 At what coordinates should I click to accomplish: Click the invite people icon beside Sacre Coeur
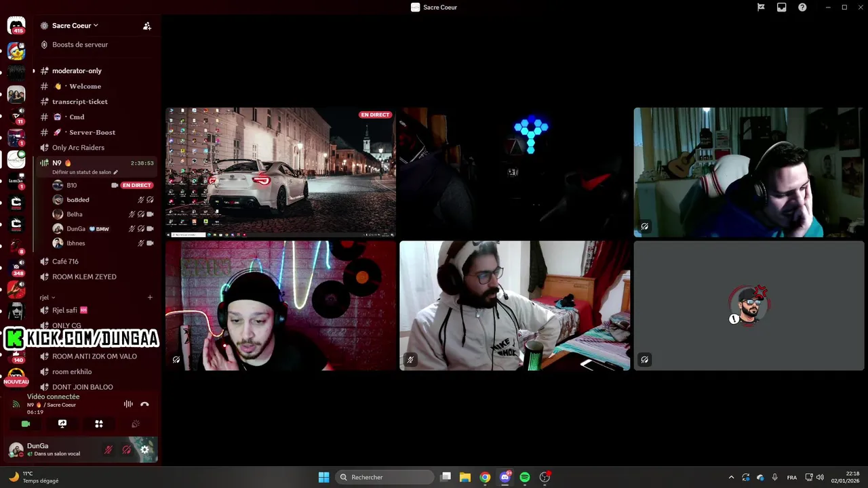tap(147, 26)
